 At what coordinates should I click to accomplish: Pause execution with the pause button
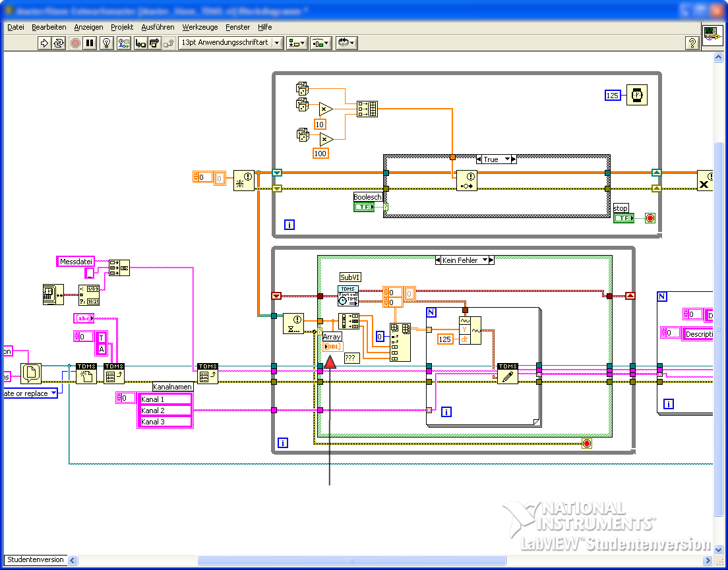90,43
